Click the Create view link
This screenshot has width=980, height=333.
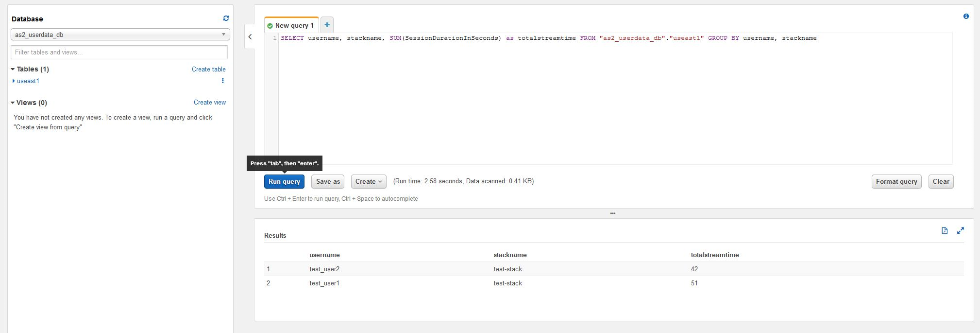[x=209, y=102]
